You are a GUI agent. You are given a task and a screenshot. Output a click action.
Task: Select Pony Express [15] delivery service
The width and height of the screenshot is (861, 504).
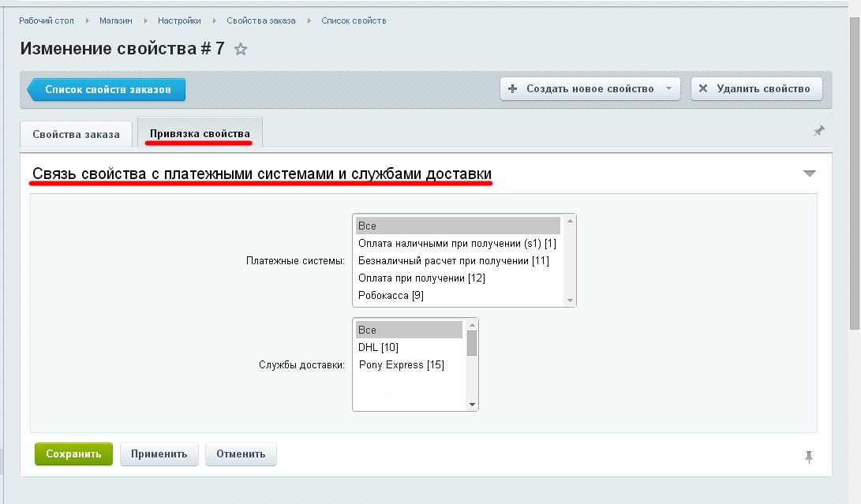coord(409,365)
